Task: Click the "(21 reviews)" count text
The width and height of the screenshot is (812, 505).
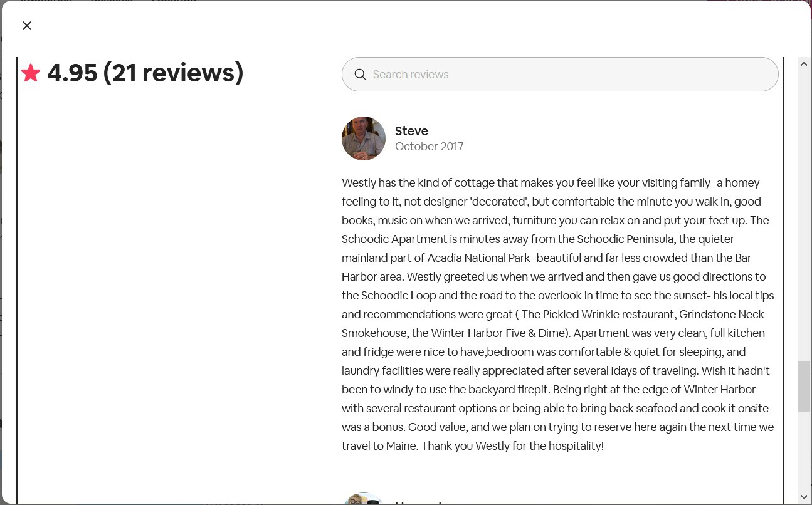Action: point(173,73)
